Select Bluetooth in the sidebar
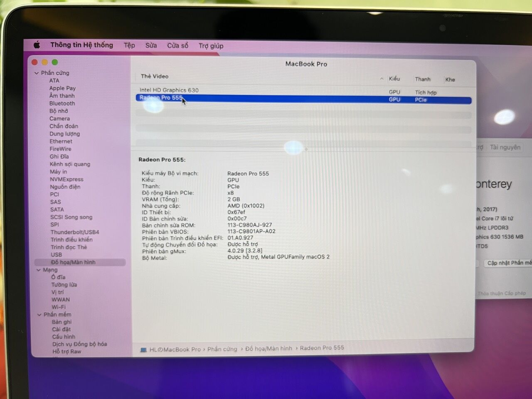Screen dimensions: 532x399 pyautogui.click(x=62, y=103)
